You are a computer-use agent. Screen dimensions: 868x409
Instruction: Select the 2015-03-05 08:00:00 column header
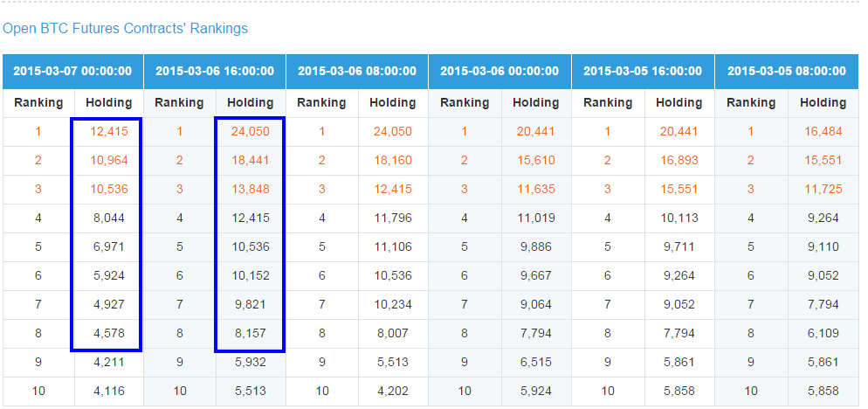[787, 71]
